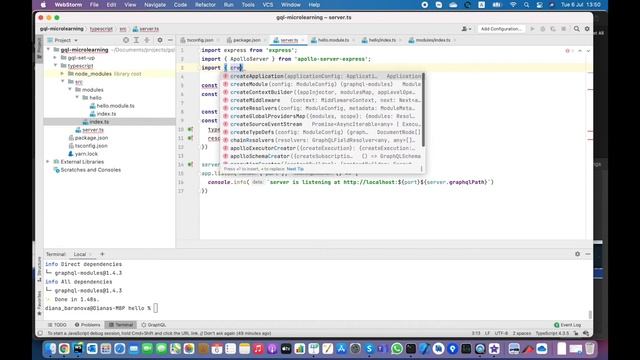
Task: Click TypeScript 4.3.5 status bar widget
Action: pos(553,333)
